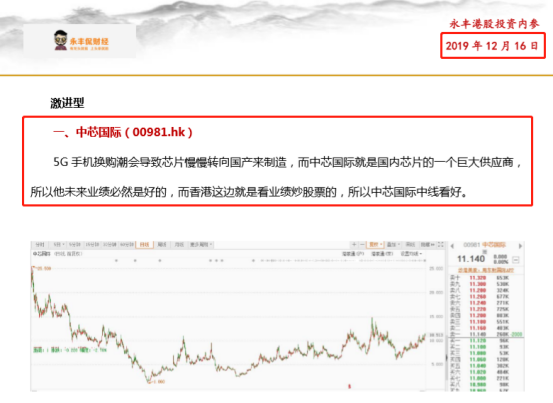Expand the 设置均线 dropdown
Image resolution: width=553 pixels, height=403 pixels.
[411, 254]
